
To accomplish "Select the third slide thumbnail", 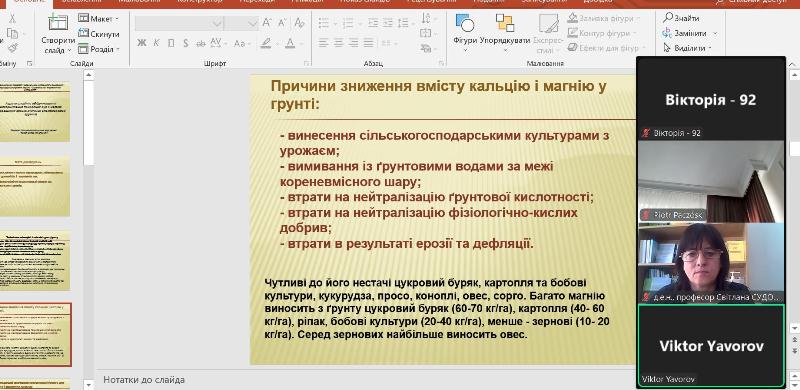I will (35, 261).
